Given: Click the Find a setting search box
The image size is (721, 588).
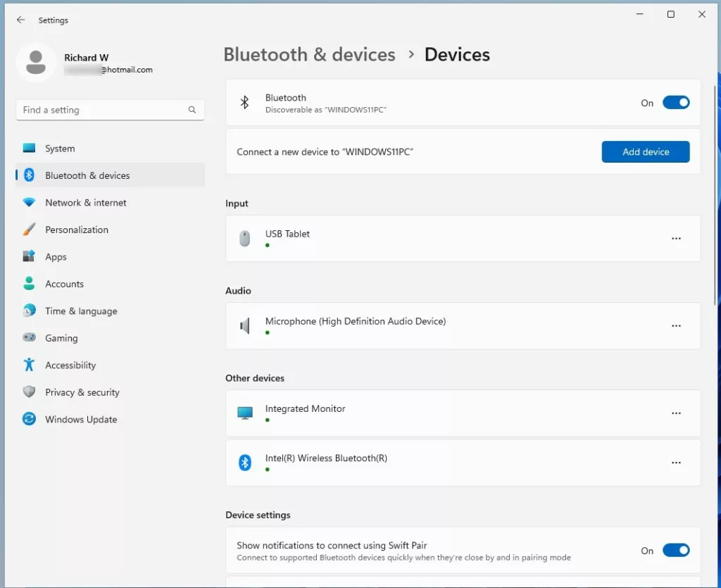Looking at the screenshot, I should pyautogui.click(x=111, y=110).
